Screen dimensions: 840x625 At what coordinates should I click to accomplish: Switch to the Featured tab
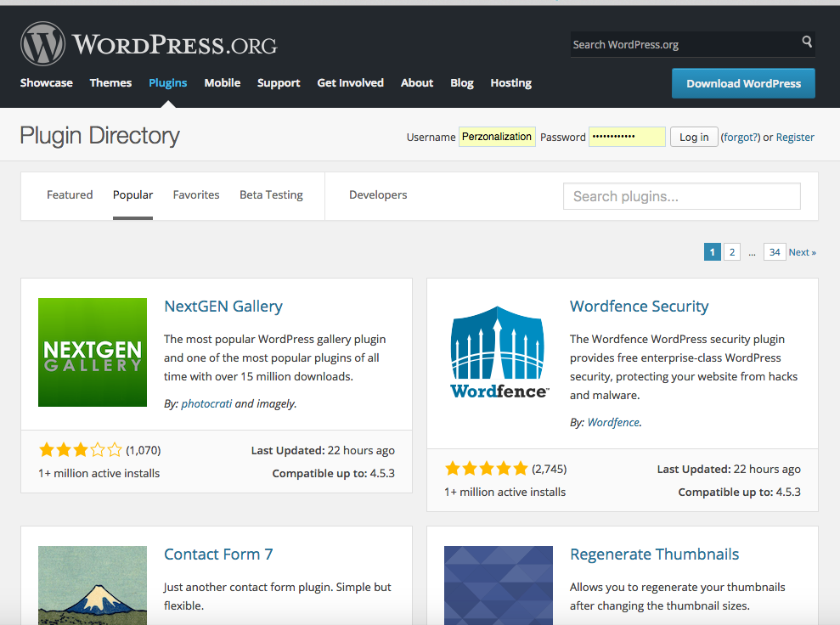70,195
